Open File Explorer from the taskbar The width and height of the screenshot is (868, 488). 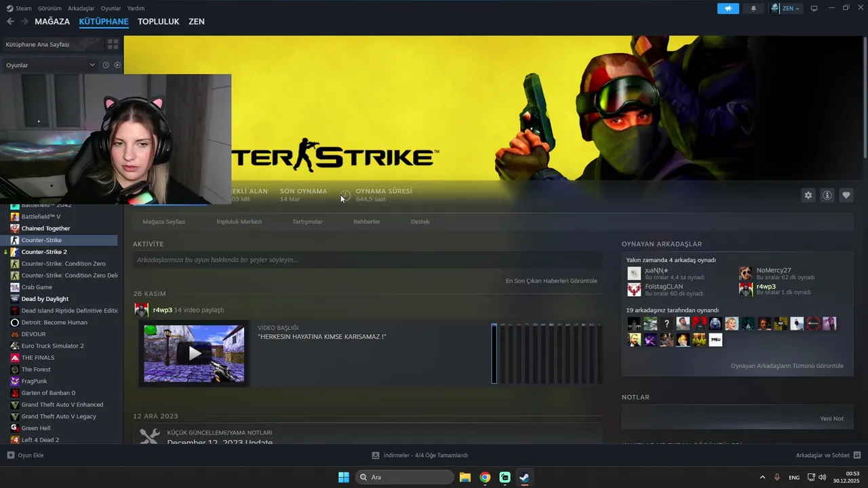click(465, 477)
